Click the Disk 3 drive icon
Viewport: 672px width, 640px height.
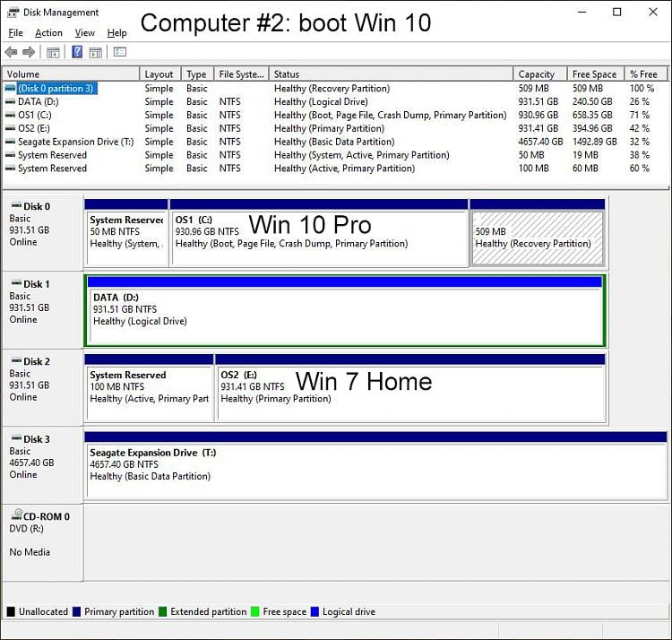tap(16, 438)
